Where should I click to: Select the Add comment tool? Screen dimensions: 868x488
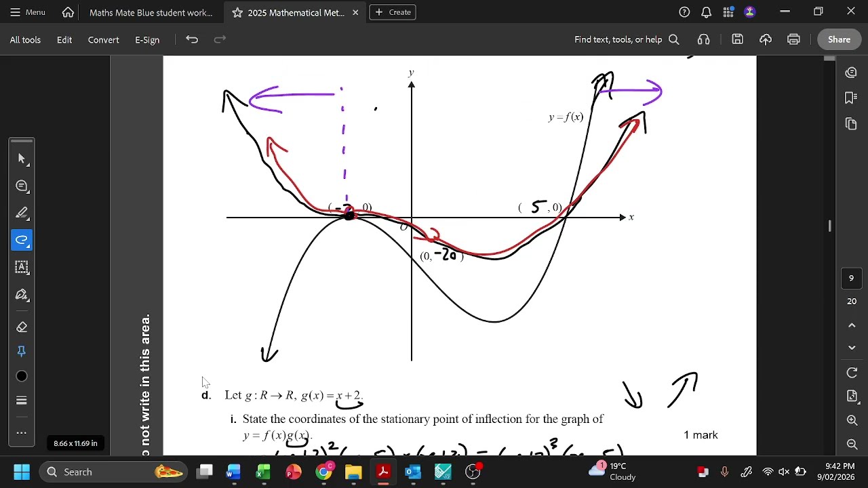coord(22,186)
